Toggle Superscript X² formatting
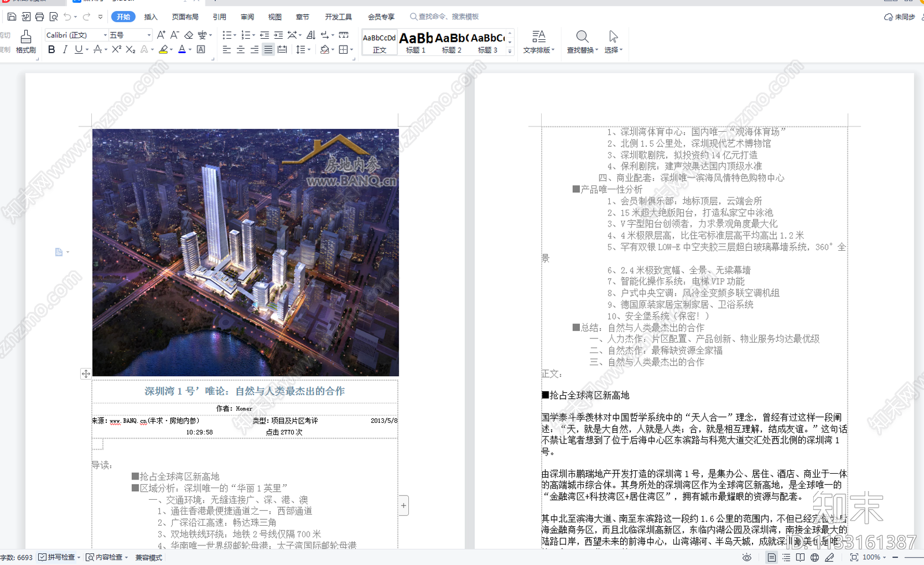 pos(117,50)
